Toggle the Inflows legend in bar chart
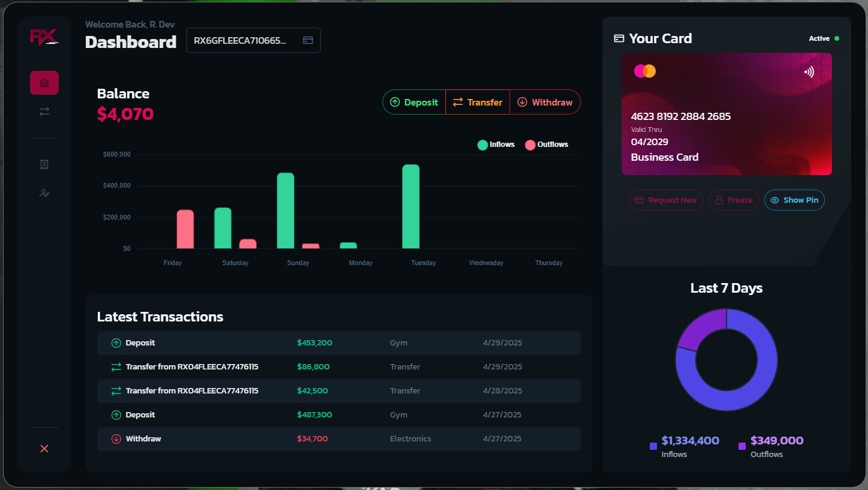 (496, 145)
